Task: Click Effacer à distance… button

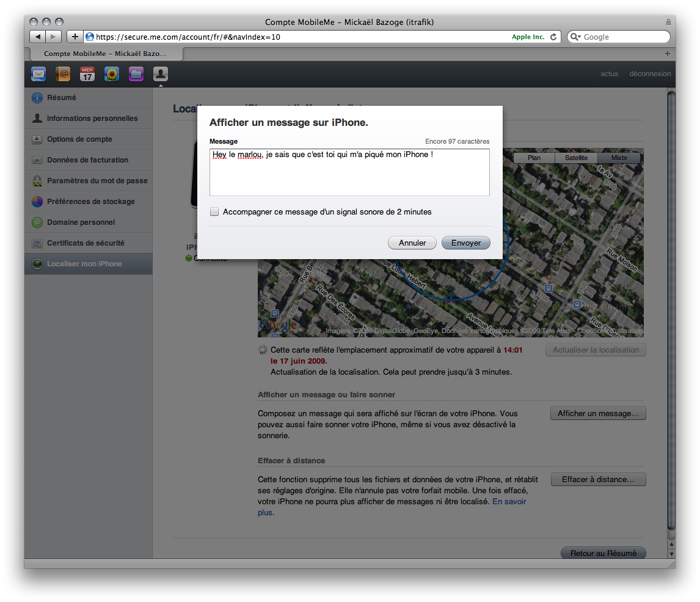Action: 598,480
